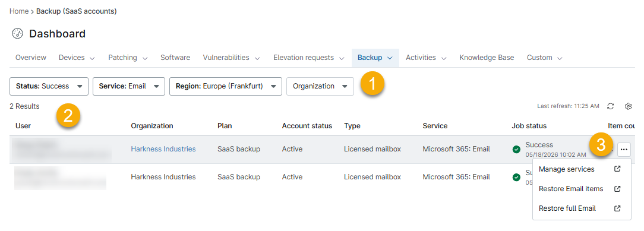Click Success 05/18/2026 10:02 AM job status
This screenshot has height=231, width=644.
point(555,150)
